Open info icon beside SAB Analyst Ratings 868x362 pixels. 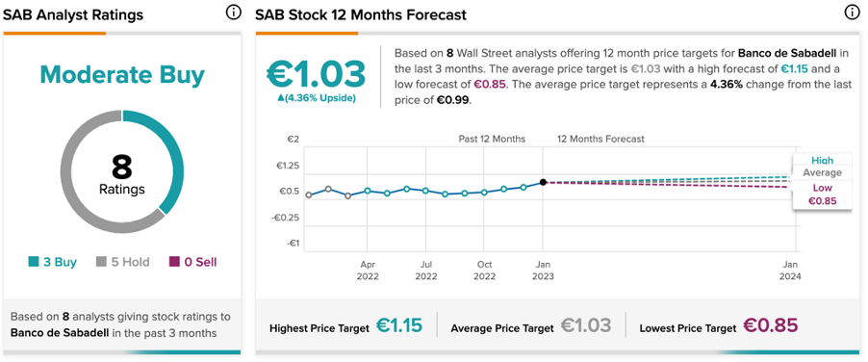click(x=234, y=13)
